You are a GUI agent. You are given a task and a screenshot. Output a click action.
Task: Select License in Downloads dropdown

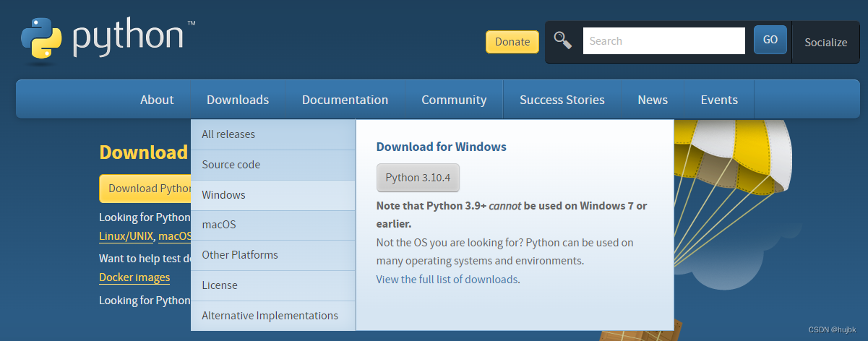[x=273, y=285]
